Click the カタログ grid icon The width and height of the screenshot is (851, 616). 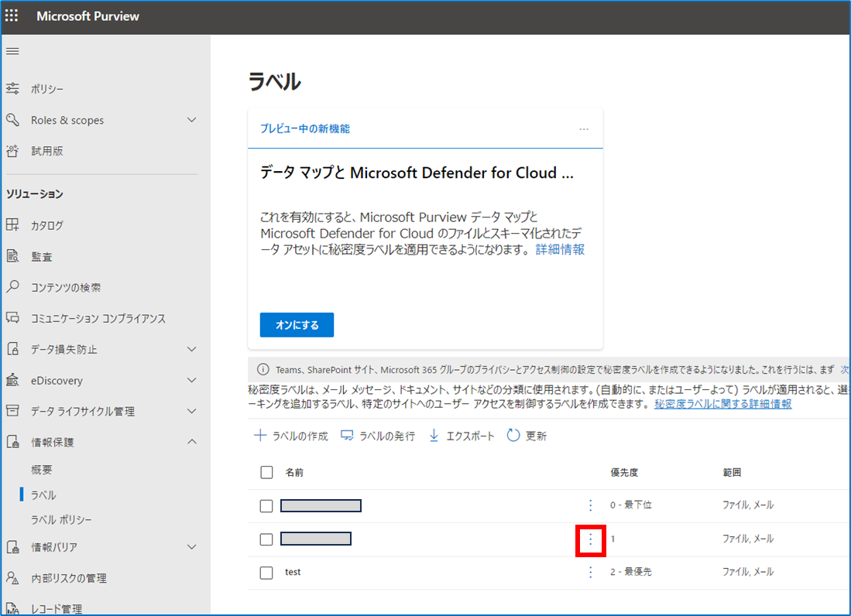click(x=12, y=224)
